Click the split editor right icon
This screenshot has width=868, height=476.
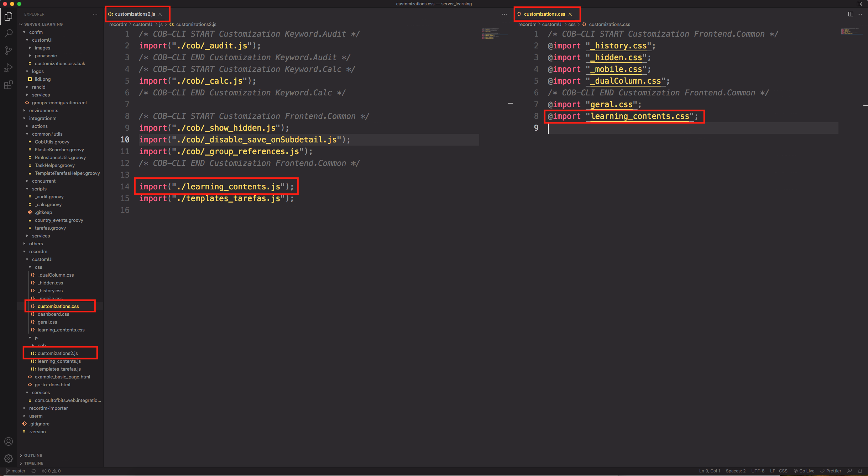[x=851, y=14]
